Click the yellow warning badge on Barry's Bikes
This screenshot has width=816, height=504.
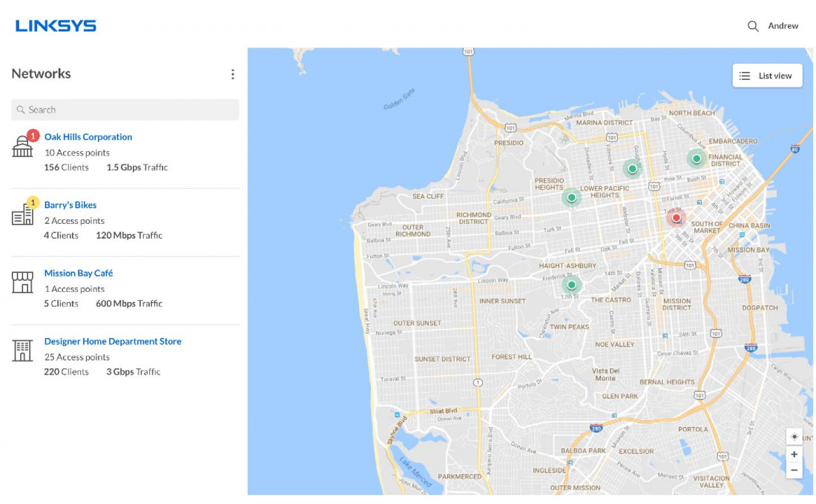point(33,202)
